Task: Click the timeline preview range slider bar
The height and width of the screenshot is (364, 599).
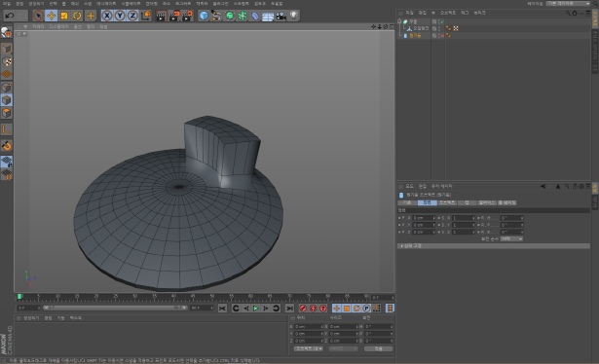Action: (115, 308)
